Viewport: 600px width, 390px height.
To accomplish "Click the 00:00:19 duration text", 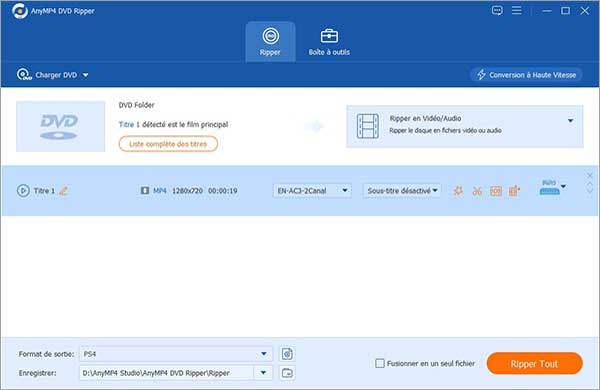I will 223,191.
